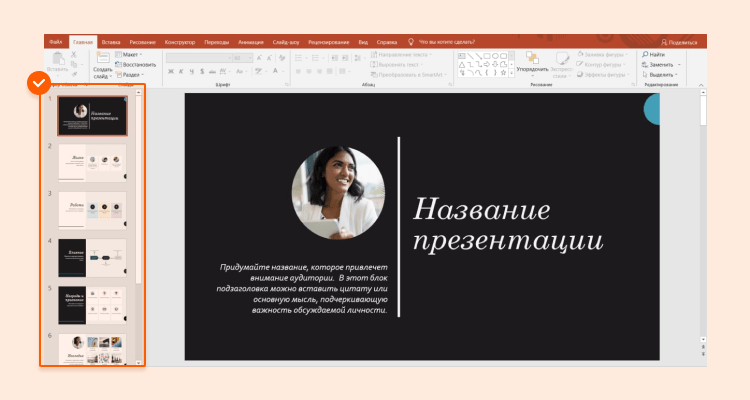Toggle strikethrough abc button
The width and height of the screenshot is (750, 400).
pyautogui.click(x=212, y=71)
